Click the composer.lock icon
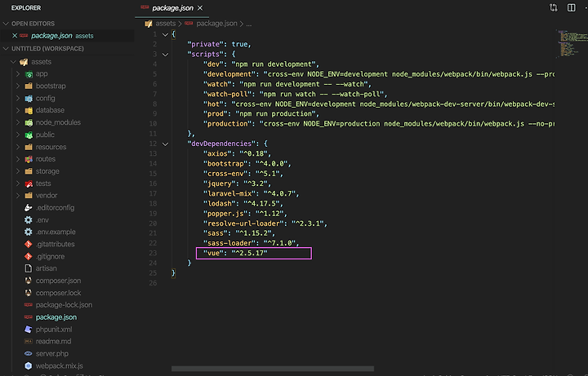The height and width of the screenshot is (376, 588). 28,293
